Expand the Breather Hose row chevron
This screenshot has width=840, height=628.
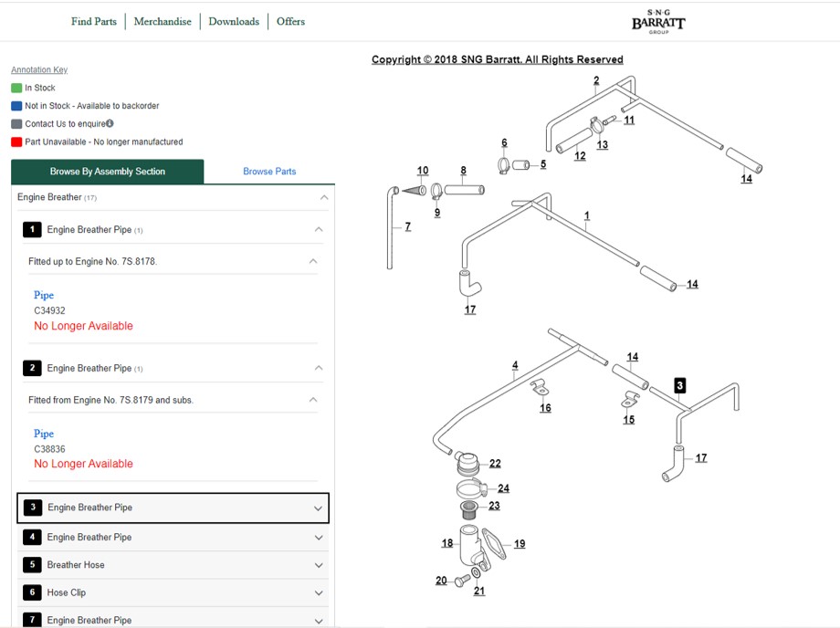click(x=319, y=565)
